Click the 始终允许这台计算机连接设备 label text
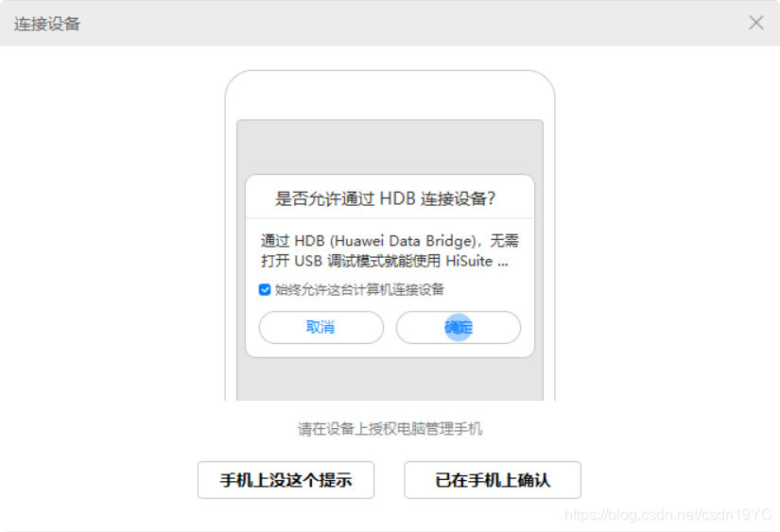The width and height of the screenshot is (780, 532). 359,289
